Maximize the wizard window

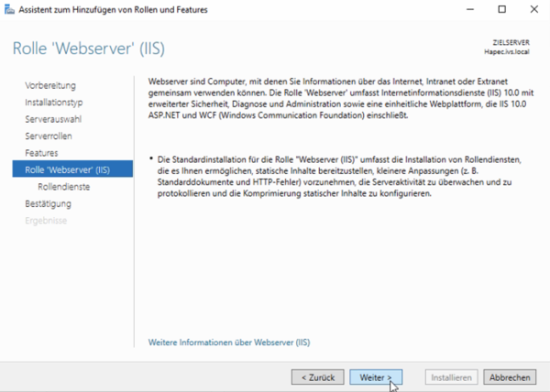tap(502, 9)
